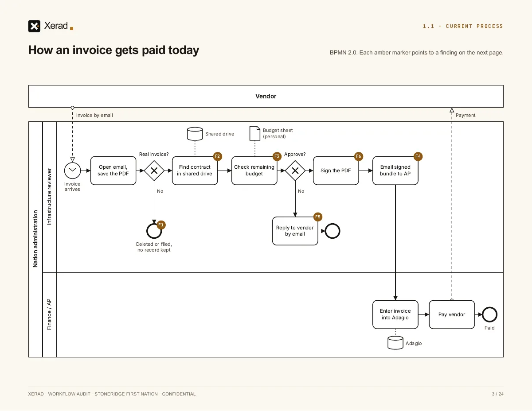Open finding marker F1
The width and height of the screenshot is (532, 411).
tap(161, 225)
